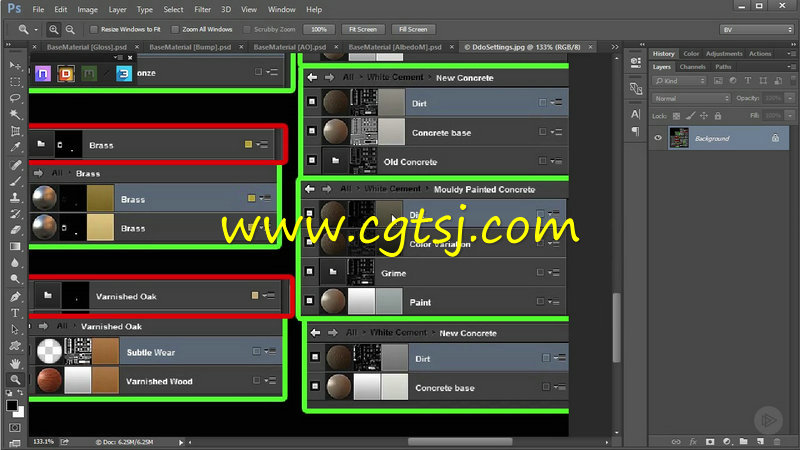Open the layer filter Kind dropdown
The height and width of the screenshot is (450, 800).
tap(679, 81)
